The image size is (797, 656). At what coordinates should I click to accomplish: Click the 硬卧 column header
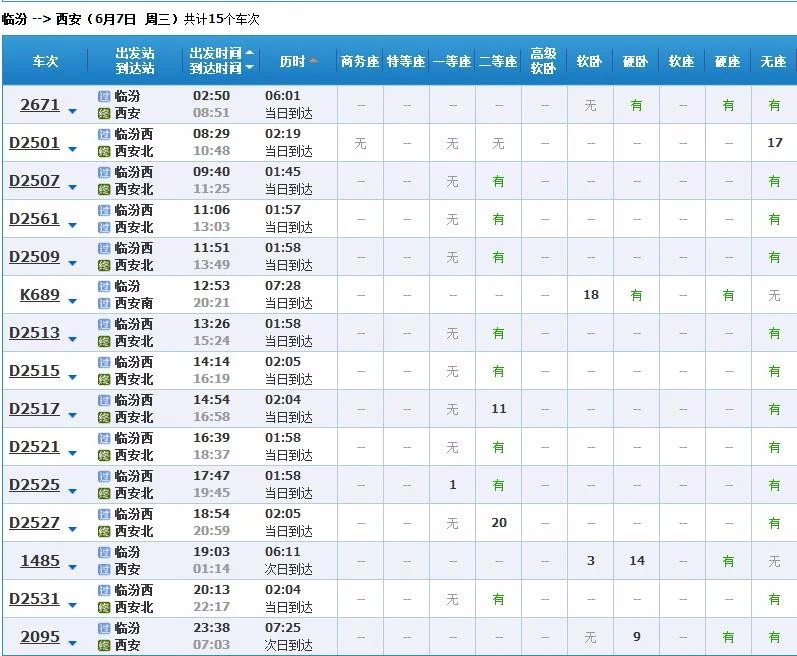tap(635, 61)
